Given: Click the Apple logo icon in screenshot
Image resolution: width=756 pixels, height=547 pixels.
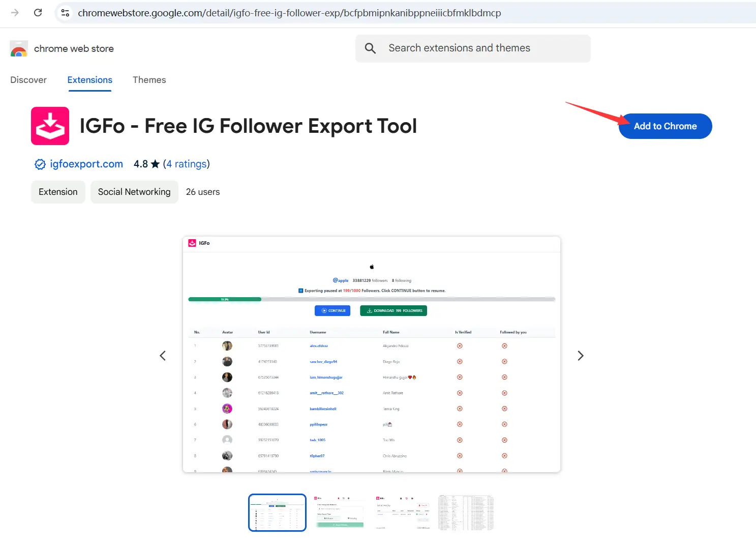Looking at the screenshot, I should coord(372,267).
